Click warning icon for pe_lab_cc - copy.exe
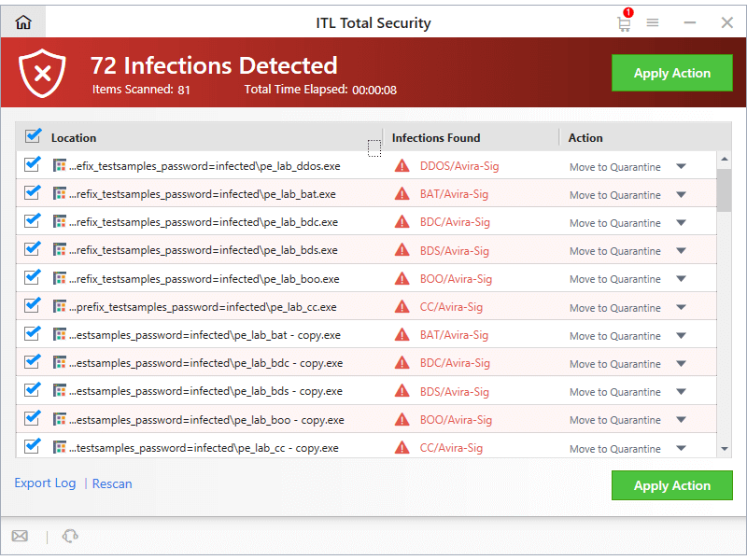 click(x=402, y=448)
